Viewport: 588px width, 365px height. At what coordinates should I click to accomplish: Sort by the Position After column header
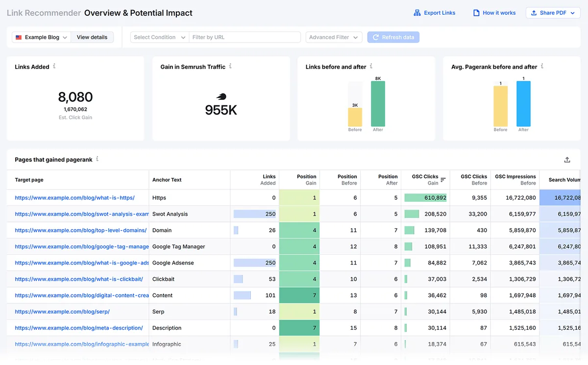[x=388, y=180]
